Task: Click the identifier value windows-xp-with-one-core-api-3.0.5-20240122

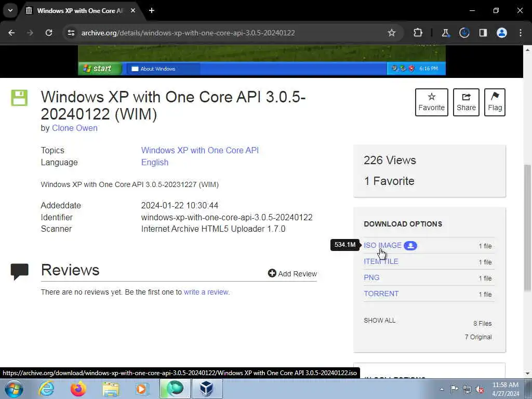Action: coord(227,218)
